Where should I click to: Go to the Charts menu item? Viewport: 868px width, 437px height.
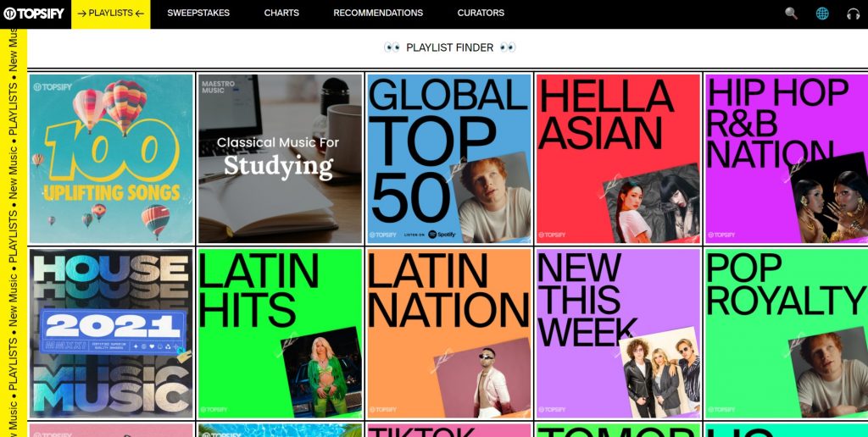click(281, 13)
